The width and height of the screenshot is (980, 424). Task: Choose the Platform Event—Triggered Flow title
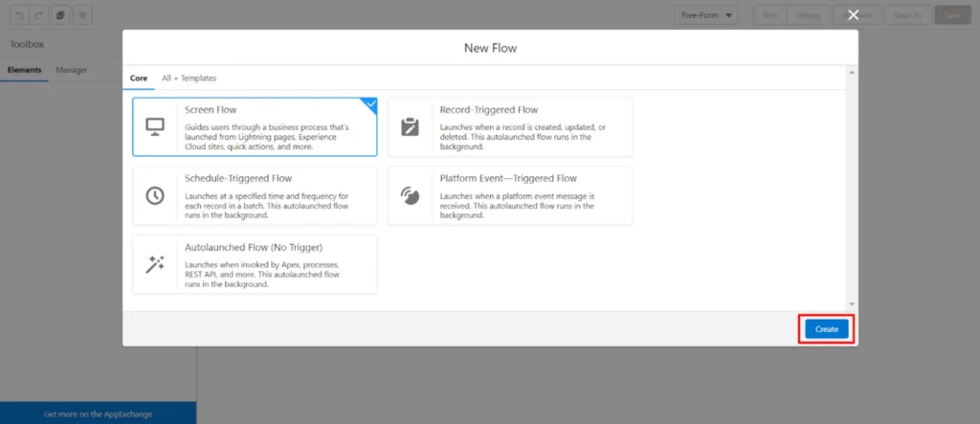tap(508, 178)
